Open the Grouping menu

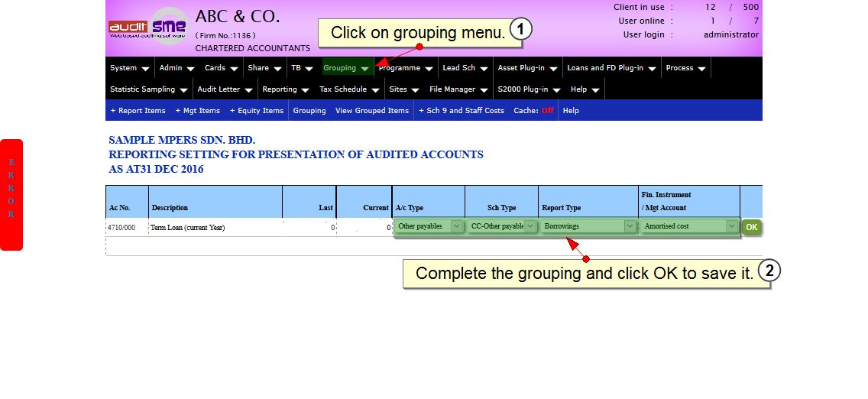346,68
